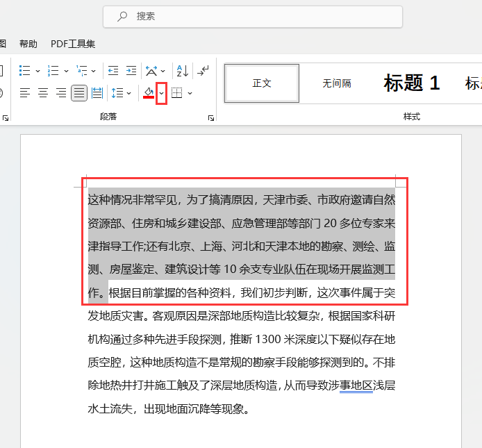The width and height of the screenshot is (482, 448).
Task: Click the borders icon
Action: click(x=176, y=93)
